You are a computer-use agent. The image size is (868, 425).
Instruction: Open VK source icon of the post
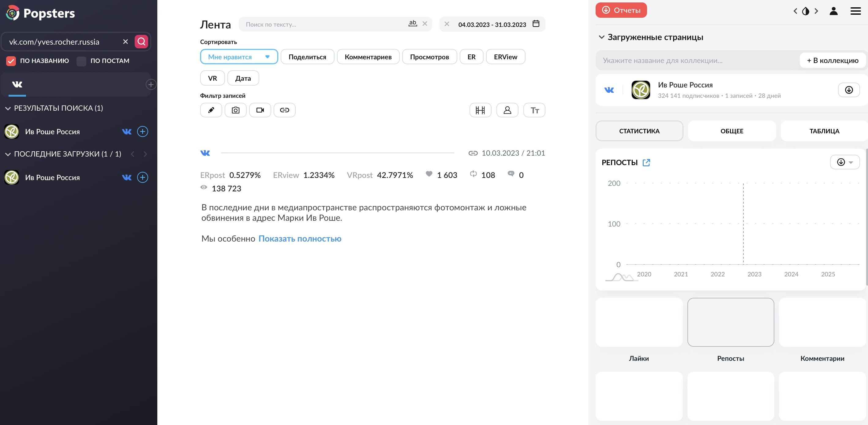(205, 153)
